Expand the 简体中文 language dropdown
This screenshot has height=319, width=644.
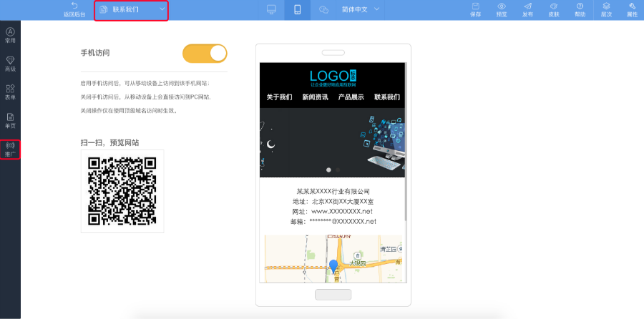click(361, 10)
